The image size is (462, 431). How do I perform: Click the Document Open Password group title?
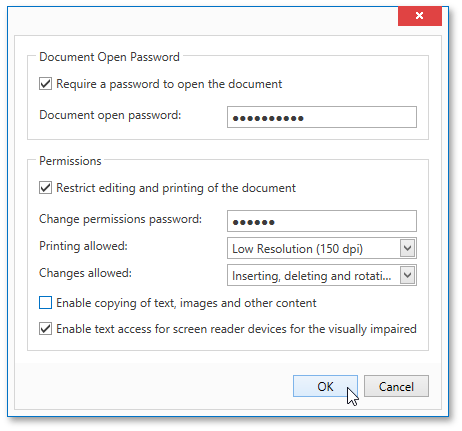[x=109, y=57]
